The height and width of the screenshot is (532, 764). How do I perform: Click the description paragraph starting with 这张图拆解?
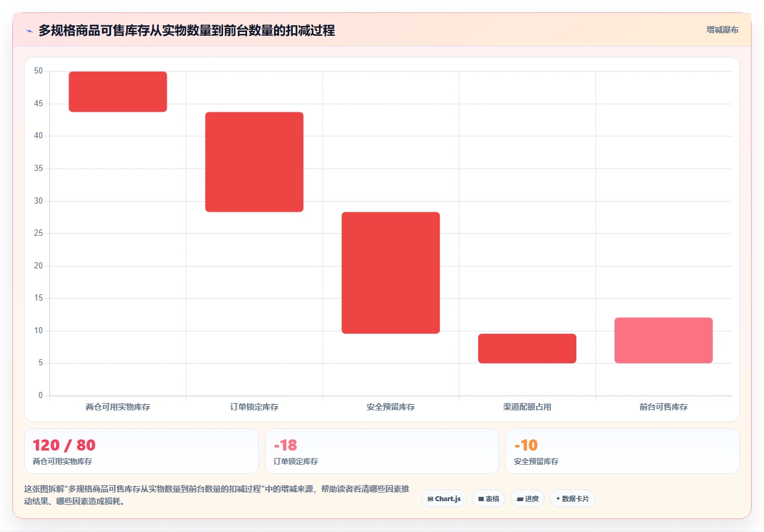[x=217, y=495]
